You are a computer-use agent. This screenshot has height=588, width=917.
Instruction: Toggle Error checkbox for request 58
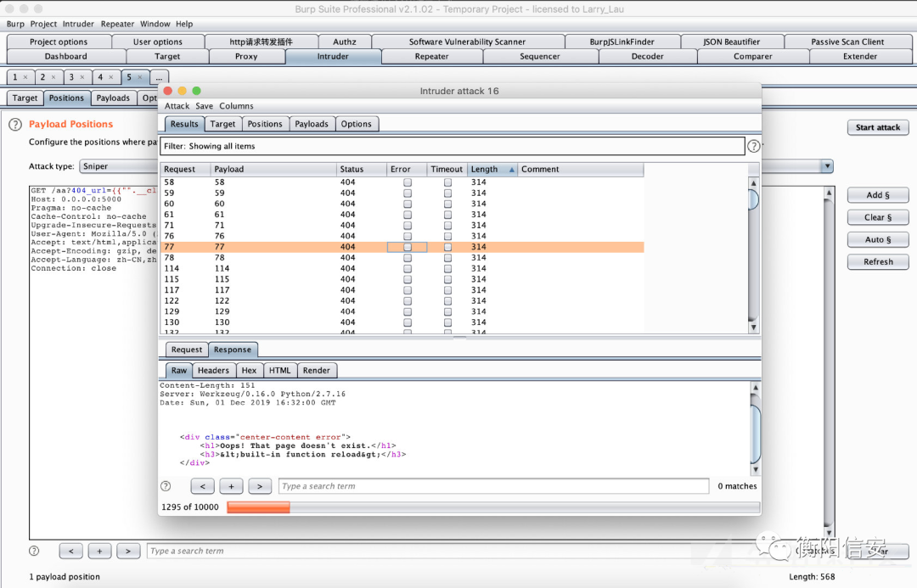click(408, 182)
